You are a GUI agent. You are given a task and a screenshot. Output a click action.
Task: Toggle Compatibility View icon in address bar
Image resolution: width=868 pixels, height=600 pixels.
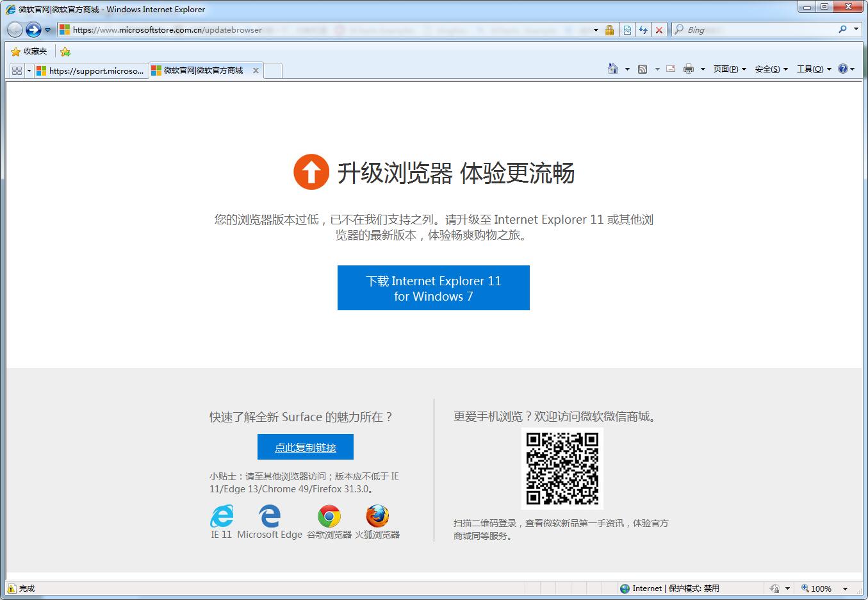click(x=627, y=29)
